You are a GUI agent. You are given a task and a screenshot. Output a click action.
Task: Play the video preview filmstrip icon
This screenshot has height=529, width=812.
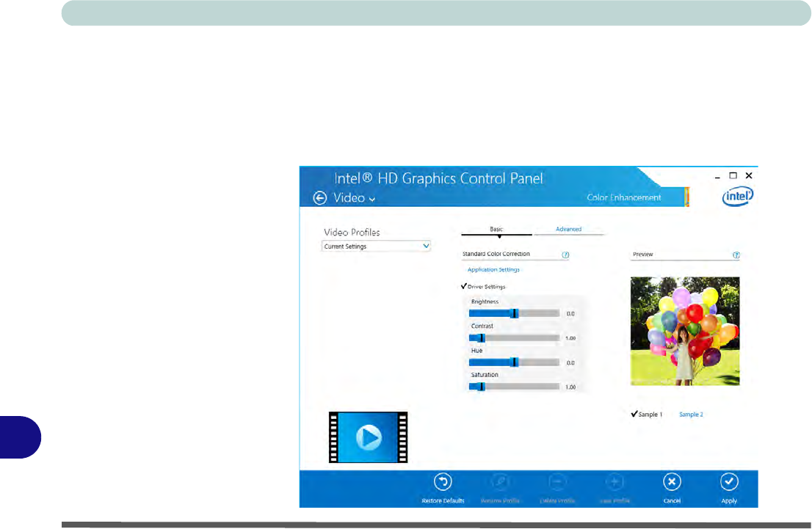(369, 437)
